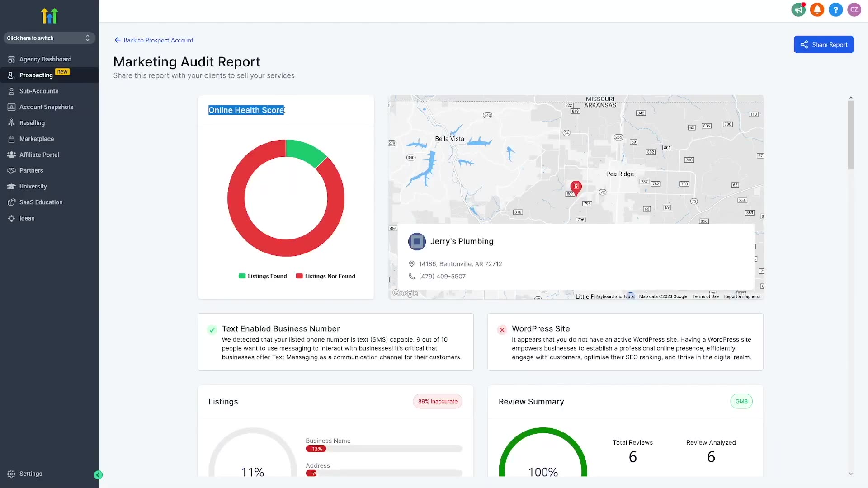This screenshot has height=488, width=868.
Task: Open map Terms of Use link
Action: click(x=706, y=296)
